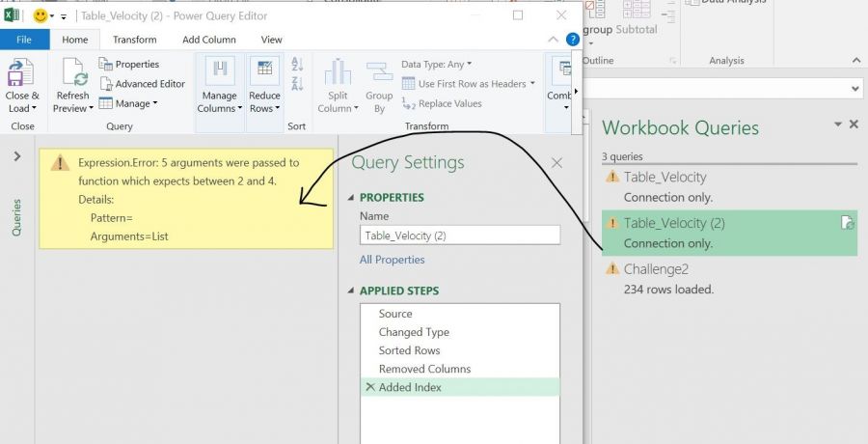This screenshot has width=868, height=444.
Task: Click the Reduce Rows icon
Action: click(264, 70)
